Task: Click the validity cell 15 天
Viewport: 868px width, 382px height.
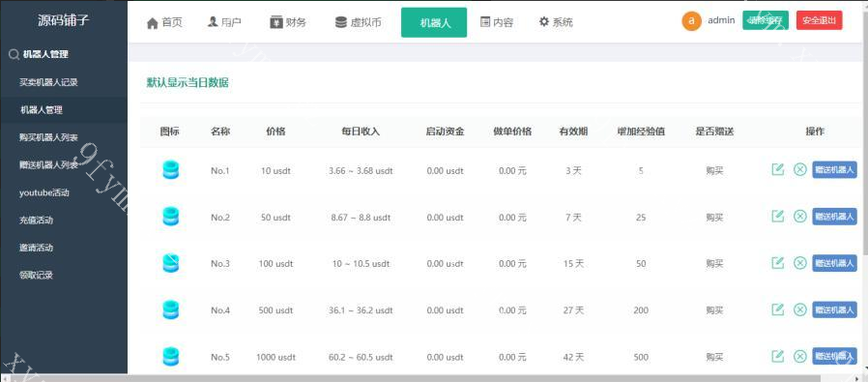Action: tap(573, 264)
